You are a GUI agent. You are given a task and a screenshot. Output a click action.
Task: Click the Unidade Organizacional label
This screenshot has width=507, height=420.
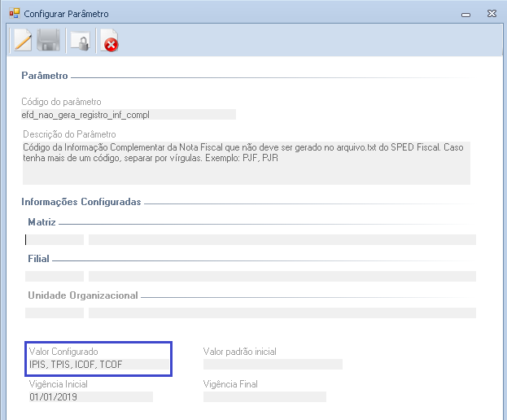[83, 295]
